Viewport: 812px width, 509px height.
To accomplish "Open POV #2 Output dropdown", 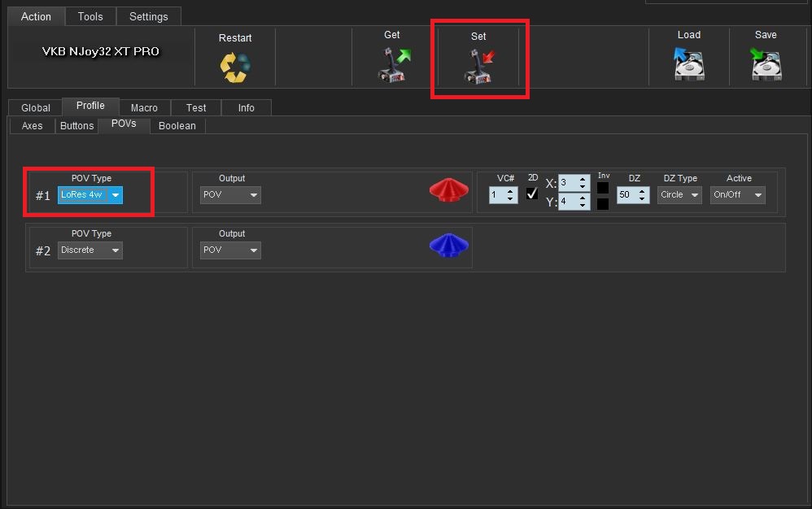I will pos(230,250).
